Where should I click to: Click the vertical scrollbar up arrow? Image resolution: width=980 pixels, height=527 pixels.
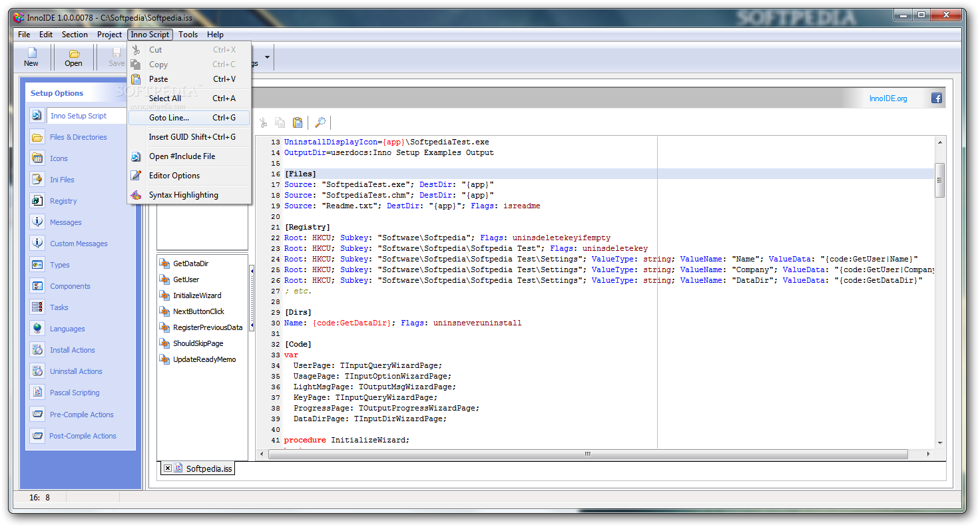coord(940,142)
